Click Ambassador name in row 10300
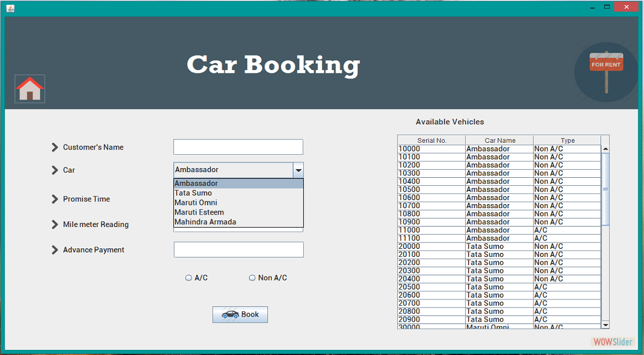The image size is (644, 355). (499, 173)
